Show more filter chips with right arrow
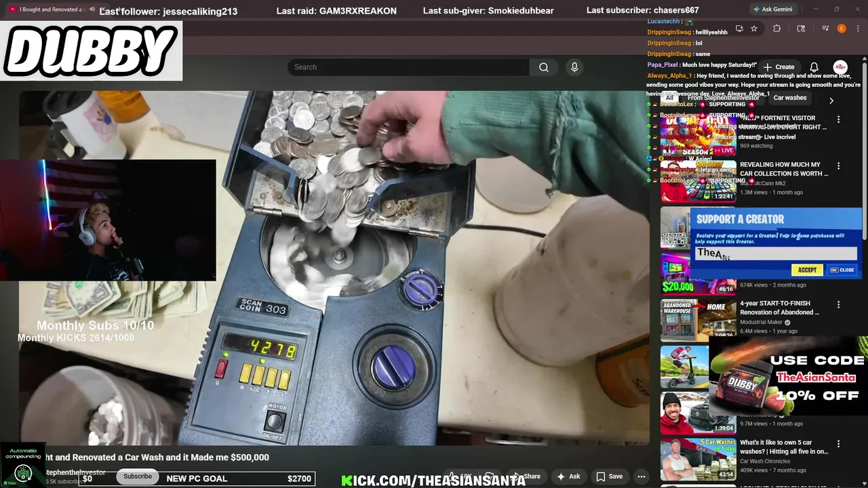Viewport: 868px width, 488px height. point(831,100)
